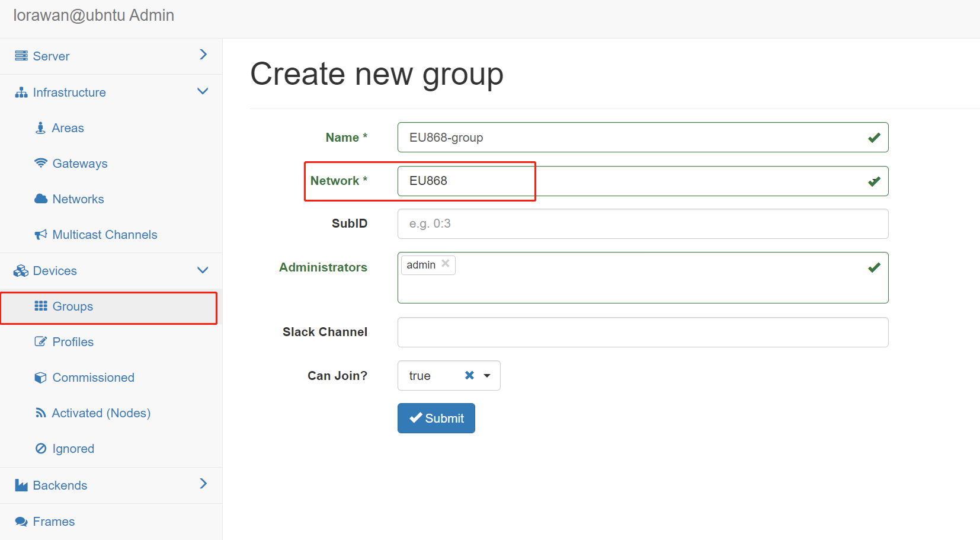Collapse the Devices section chevron

[x=203, y=270]
